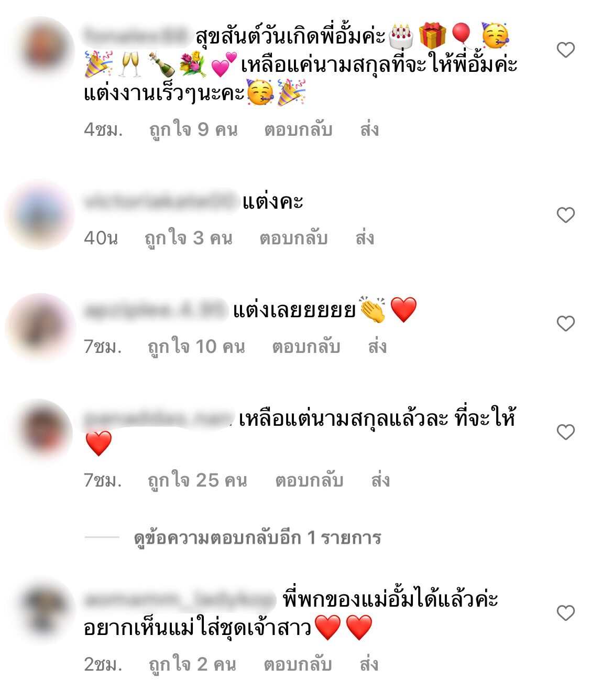Open avatar of the "แต่งคะ" commenter

click(x=40, y=214)
